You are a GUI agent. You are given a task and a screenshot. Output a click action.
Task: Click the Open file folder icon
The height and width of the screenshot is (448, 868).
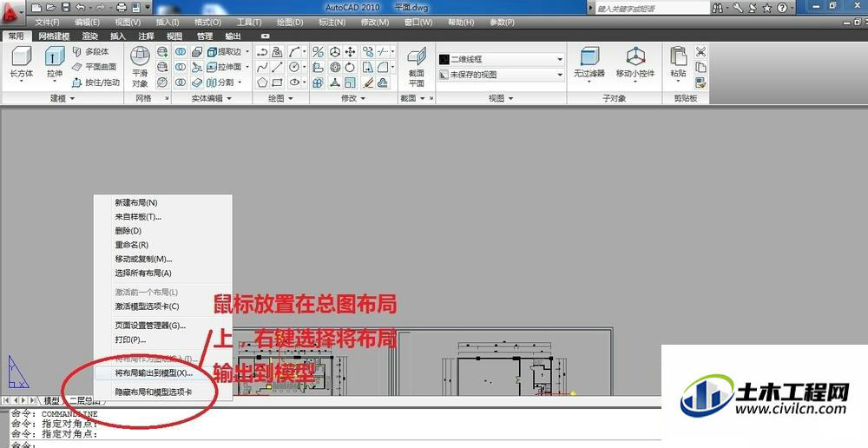click(51, 8)
